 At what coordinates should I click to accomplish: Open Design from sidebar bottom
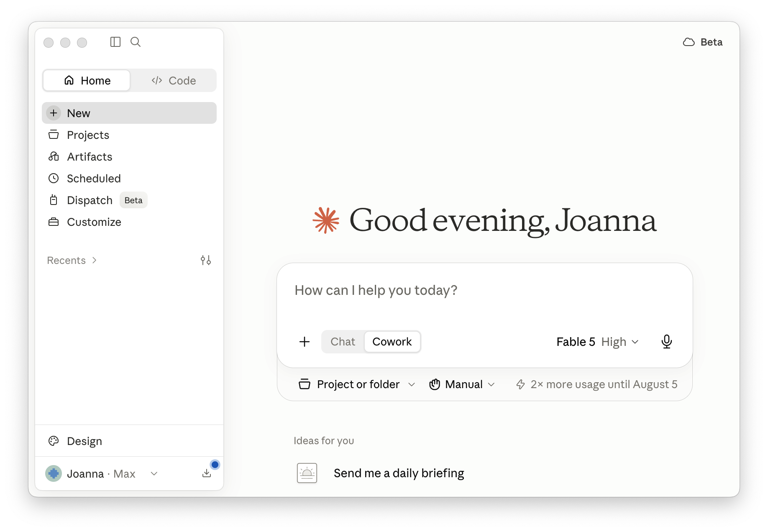129,441
